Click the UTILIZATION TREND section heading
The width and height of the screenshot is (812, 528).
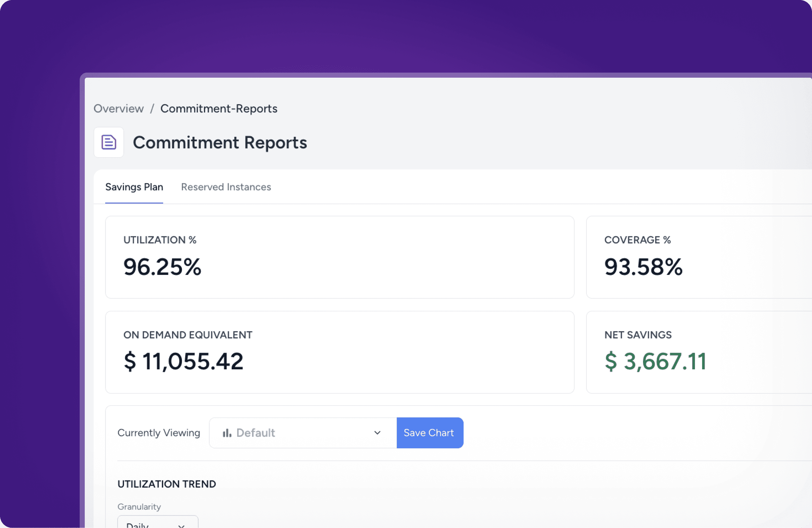coord(166,484)
